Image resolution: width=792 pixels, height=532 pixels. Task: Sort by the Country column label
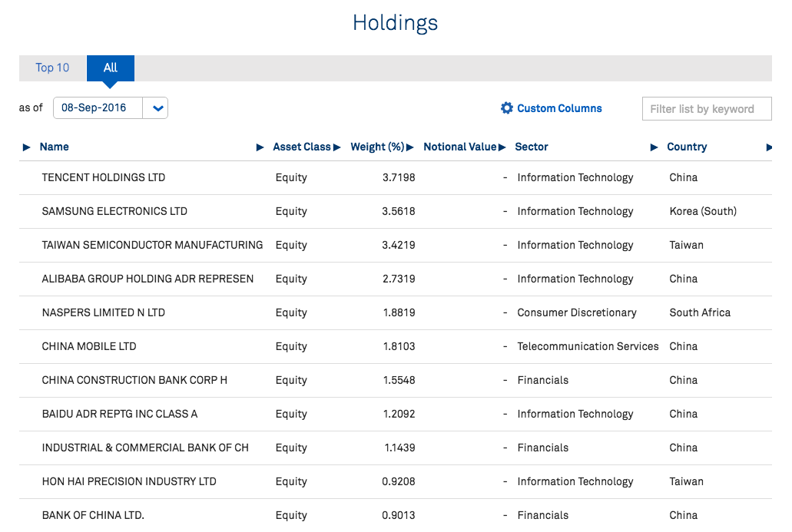click(x=687, y=147)
